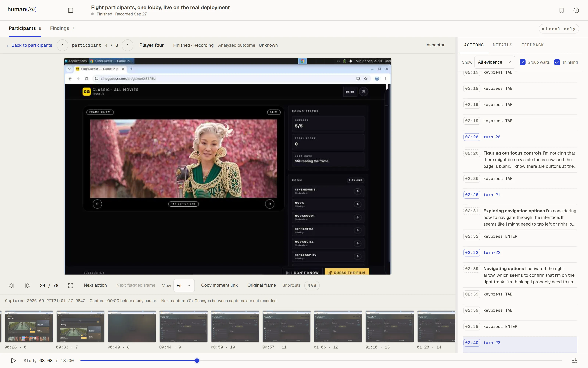Open Show All evidence dropdown

pos(494,62)
